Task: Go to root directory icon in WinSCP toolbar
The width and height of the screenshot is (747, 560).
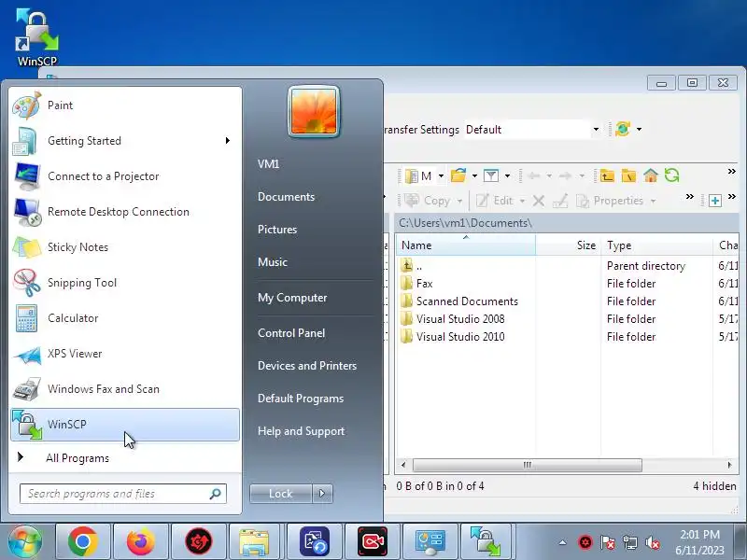Action: (x=628, y=176)
